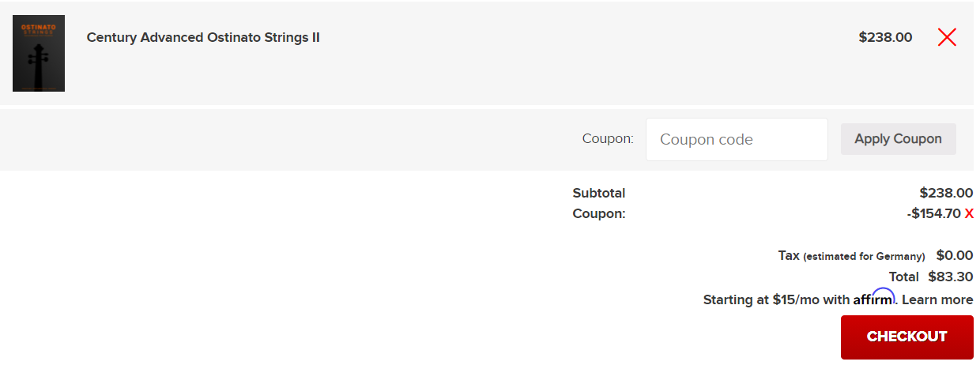Remove the applied coupon discount
The width and height of the screenshot is (980, 369).
969,213
